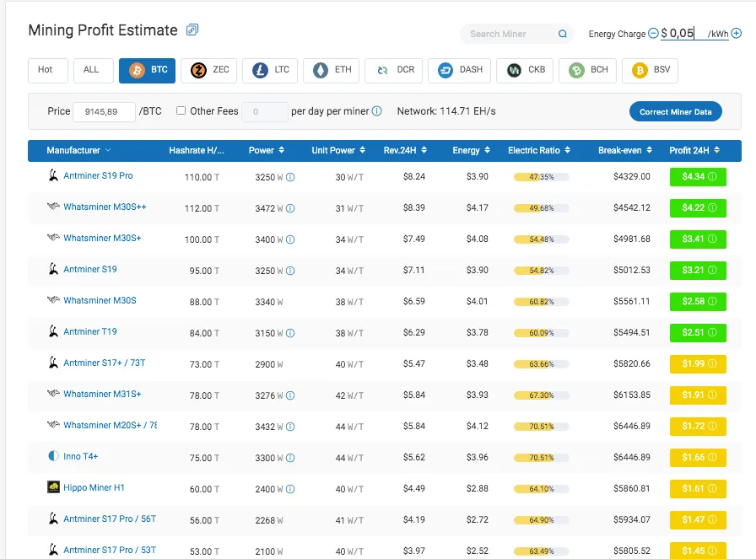Select the LTC coin tab

click(x=270, y=70)
